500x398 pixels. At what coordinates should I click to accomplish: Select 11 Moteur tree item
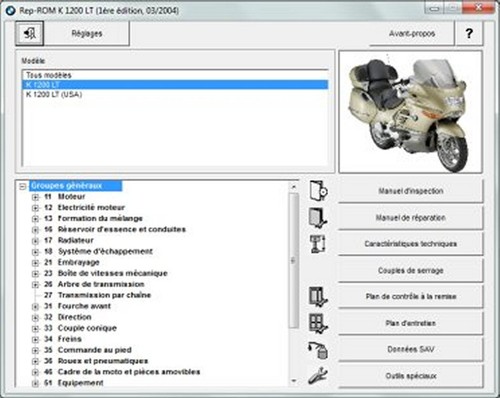pos(65,197)
